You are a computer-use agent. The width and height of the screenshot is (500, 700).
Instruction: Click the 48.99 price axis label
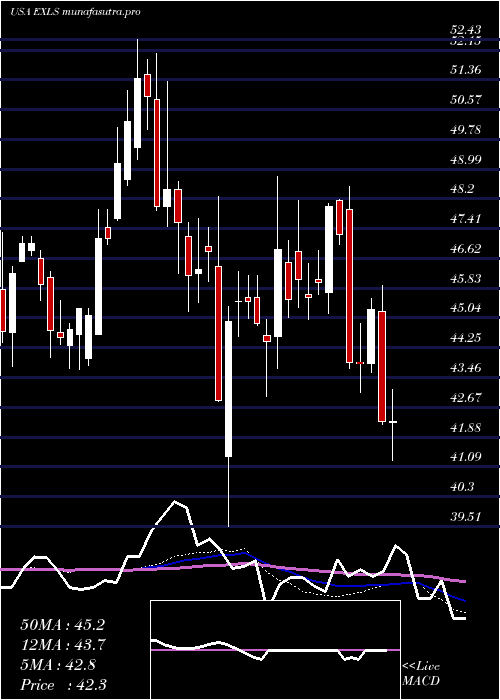pos(466,159)
